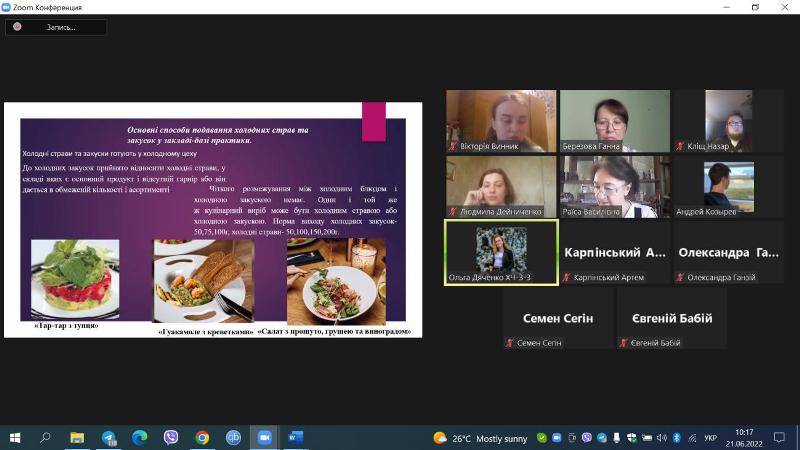The image size is (800, 450).
Task: Open the clock showing 10:17
Action: pyautogui.click(x=744, y=433)
